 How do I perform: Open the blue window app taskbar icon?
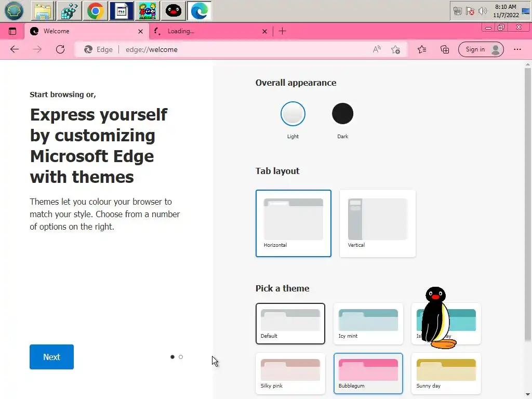click(122, 11)
